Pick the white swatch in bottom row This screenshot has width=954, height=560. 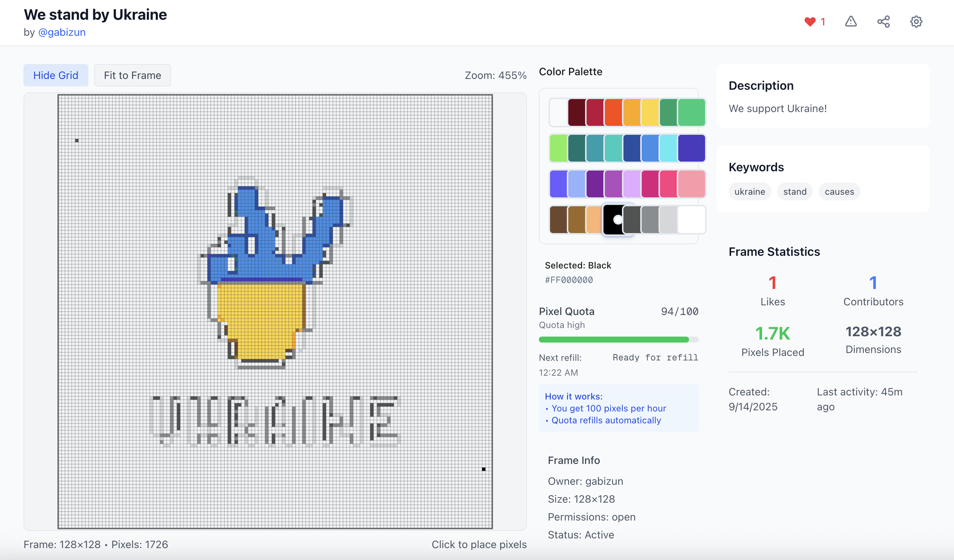click(x=691, y=220)
